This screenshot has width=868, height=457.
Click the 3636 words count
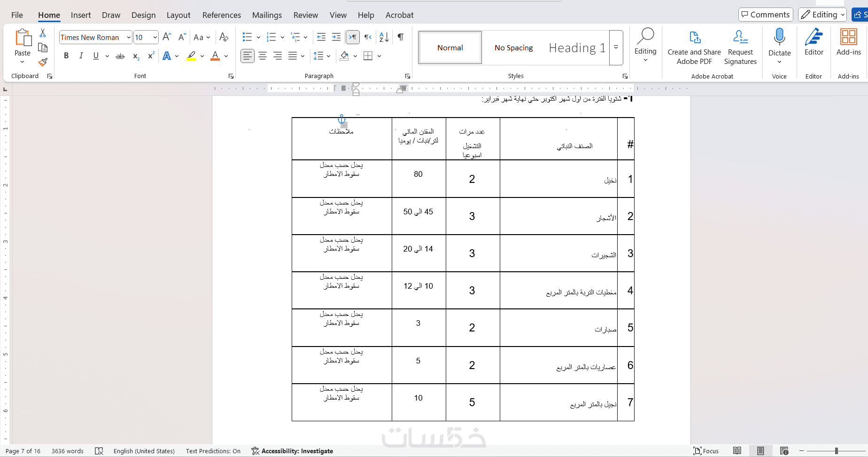(68, 451)
